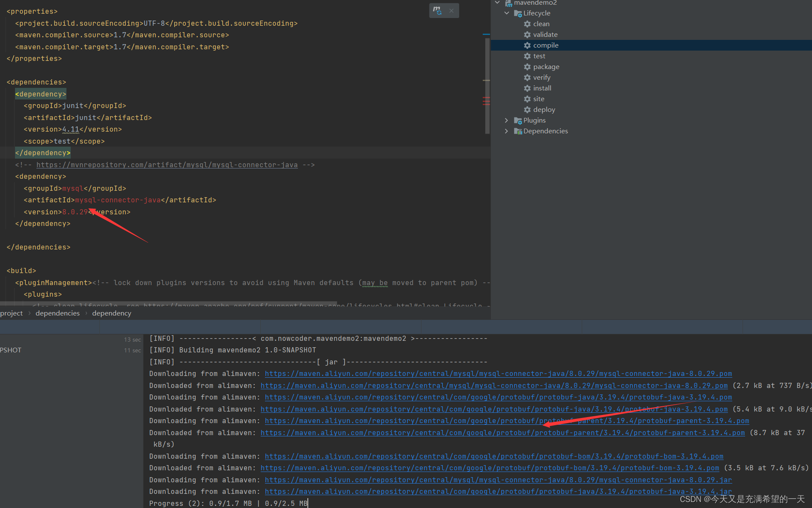Open first mysql-connector-java-8.0.29.pom Downloading link
Screen dimensions: 812x508
pos(498,374)
